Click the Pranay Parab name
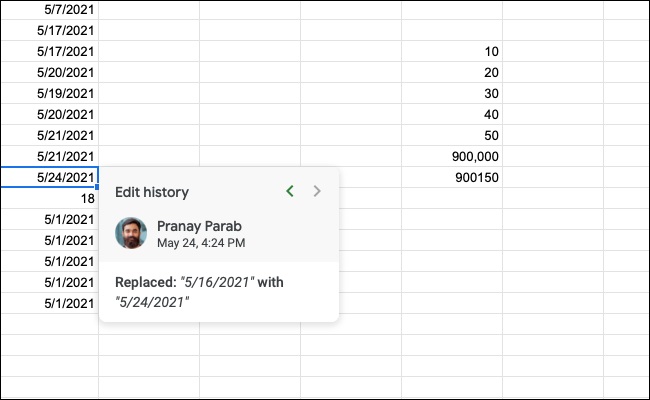 [199, 225]
